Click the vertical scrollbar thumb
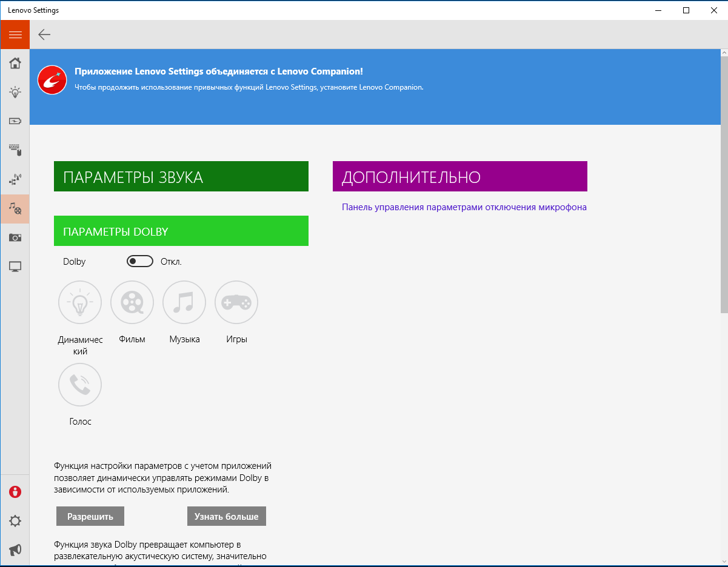This screenshot has width=728, height=567. click(x=724, y=185)
